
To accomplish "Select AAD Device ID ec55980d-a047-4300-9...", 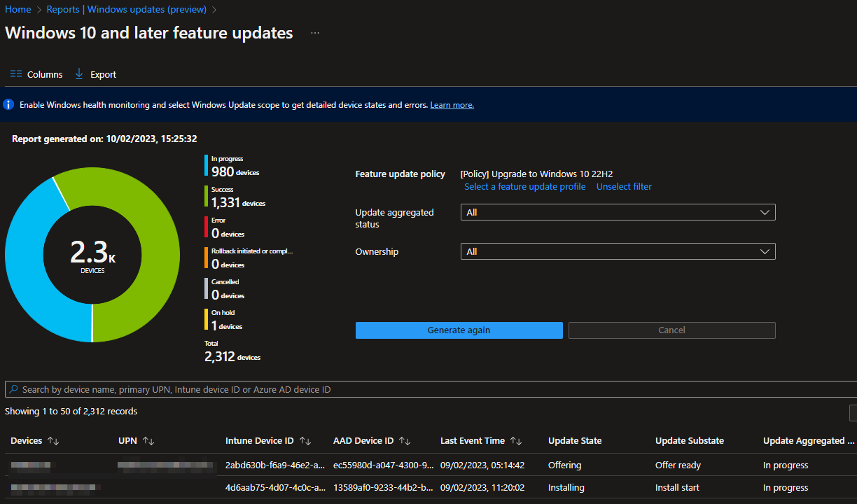I will pos(383,465).
